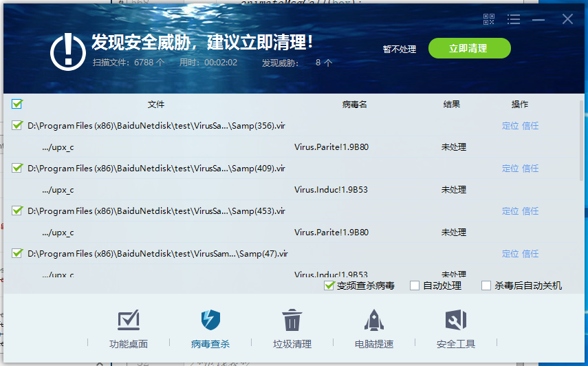Click .../upx_c entry under Samp(409).vir
The image size is (588, 366).
[x=58, y=190]
